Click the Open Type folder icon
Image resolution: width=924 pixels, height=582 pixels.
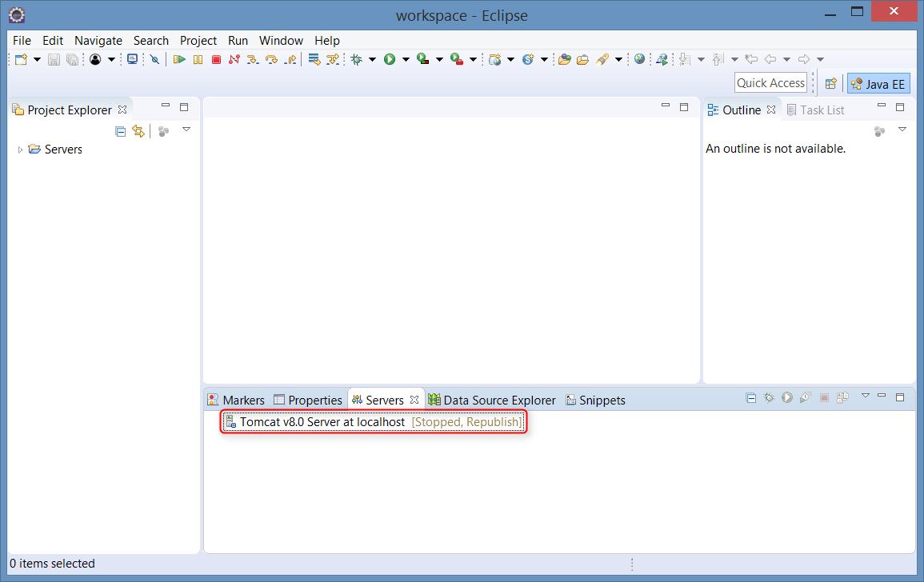pyautogui.click(x=565, y=59)
